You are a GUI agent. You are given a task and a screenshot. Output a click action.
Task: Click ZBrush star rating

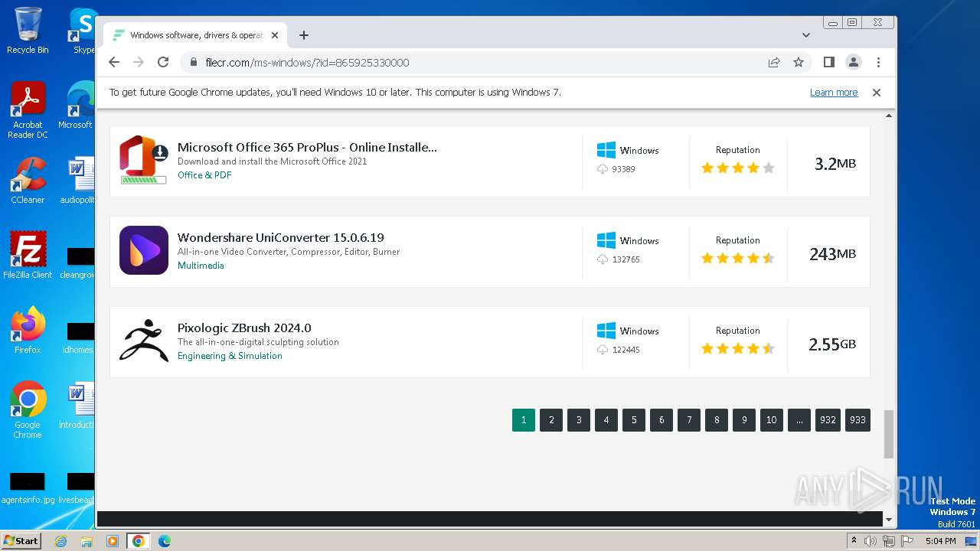click(x=738, y=348)
